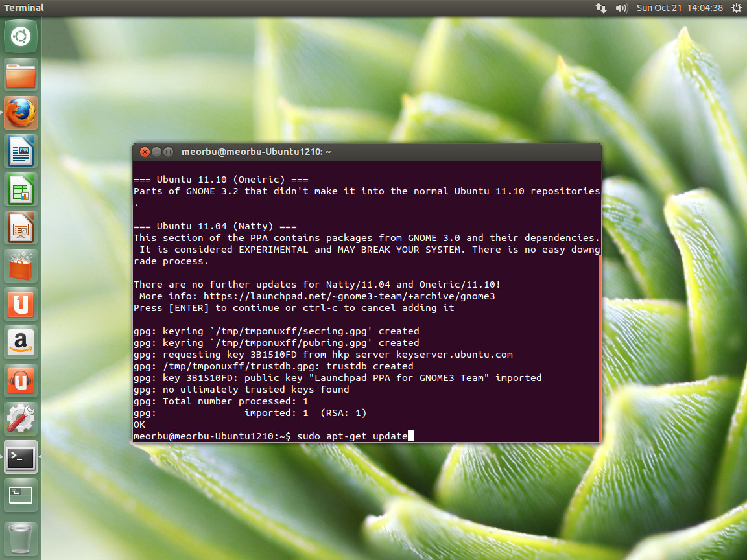Open LibreOffice Impress presentation icon

click(21, 227)
